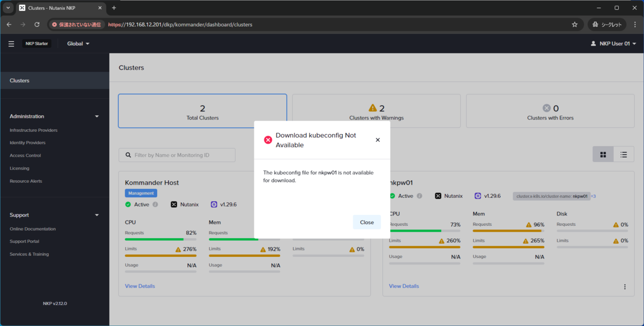This screenshot has width=644, height=326.
Task: Bookmark this page with star icon
Action: click(575, 25)
